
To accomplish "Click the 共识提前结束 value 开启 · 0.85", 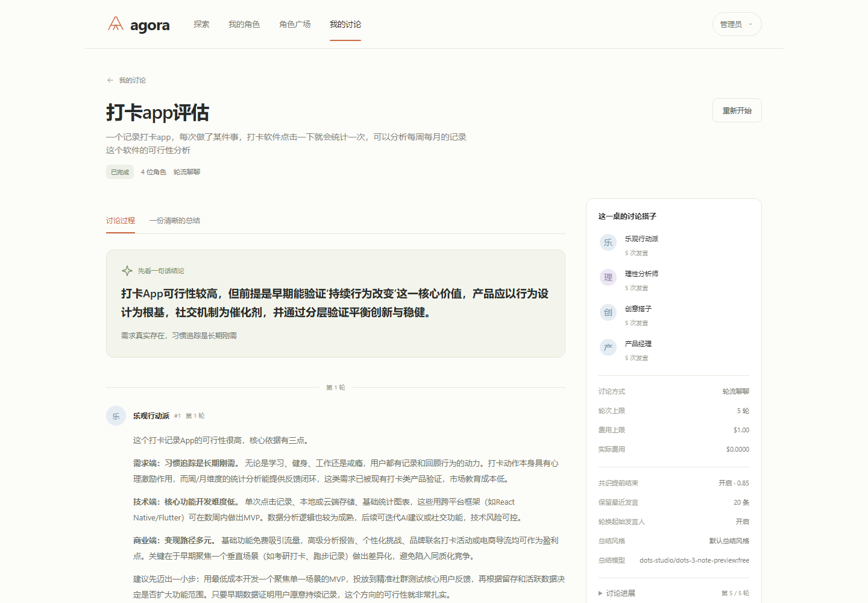I will click(734, 483).
